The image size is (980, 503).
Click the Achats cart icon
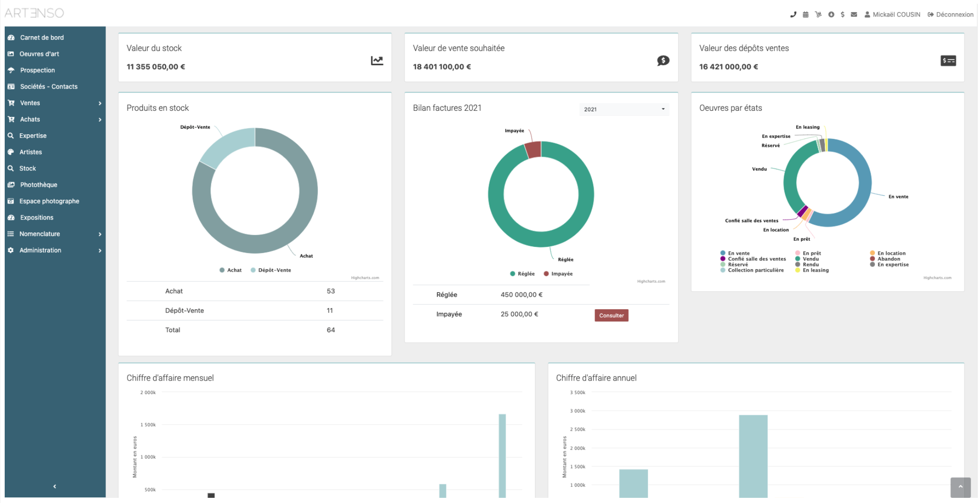click(x=11, y=119)
